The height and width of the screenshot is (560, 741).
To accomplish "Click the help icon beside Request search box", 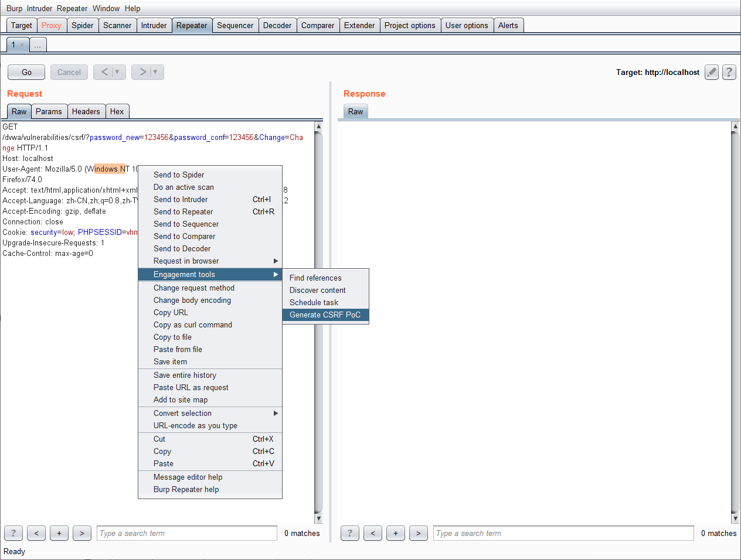I will click(13, 533).
